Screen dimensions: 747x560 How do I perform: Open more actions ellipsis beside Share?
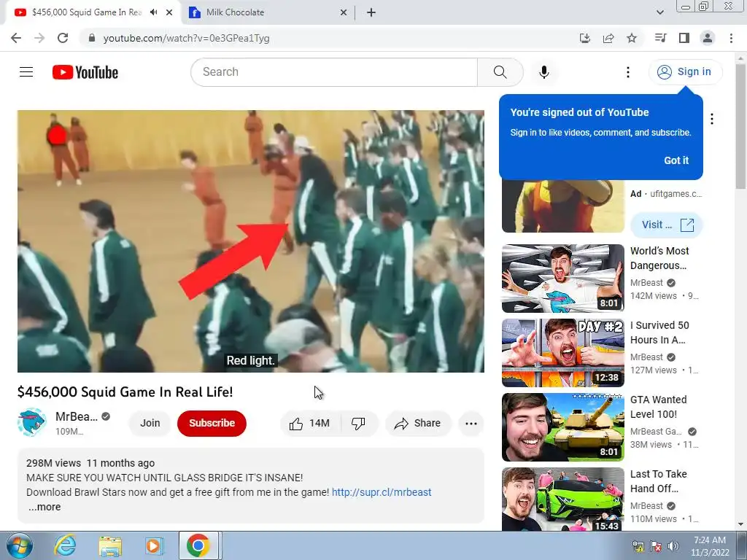[x=471, y=424]
